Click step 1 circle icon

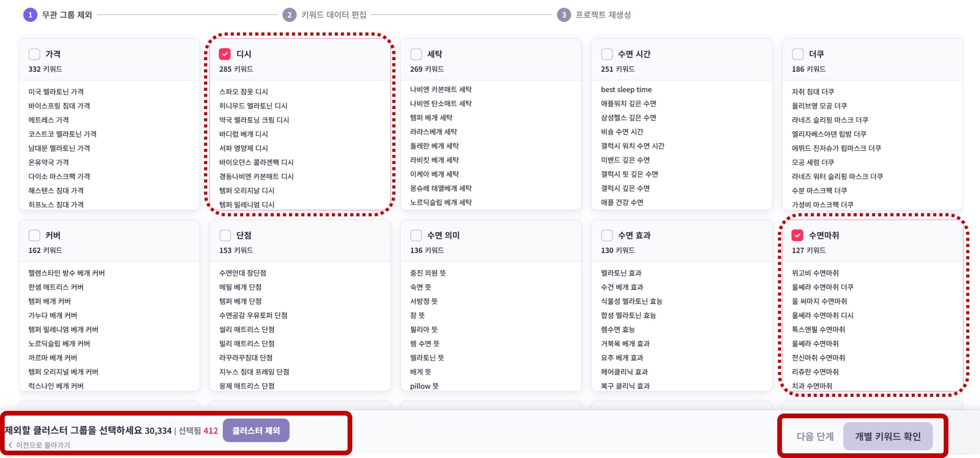(x=30, y=15)
